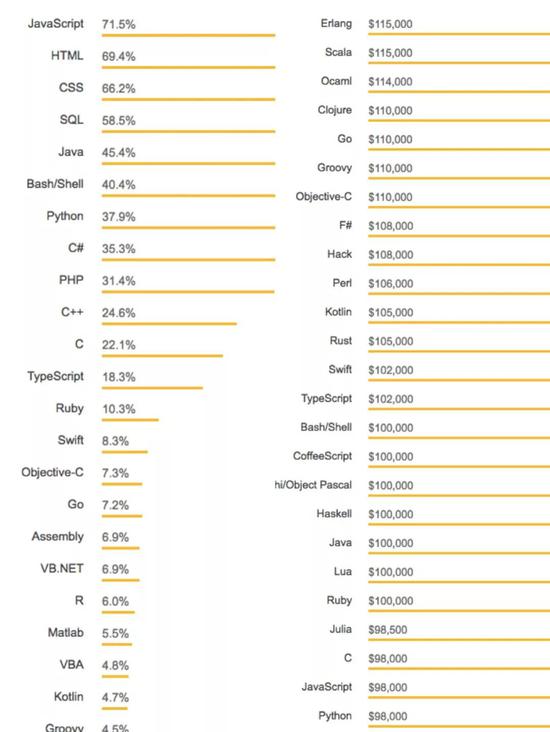Viewport: 550px width, 732px height.
Task: Select the HTML 69.4% bar
Action: [x=189, y=67]
